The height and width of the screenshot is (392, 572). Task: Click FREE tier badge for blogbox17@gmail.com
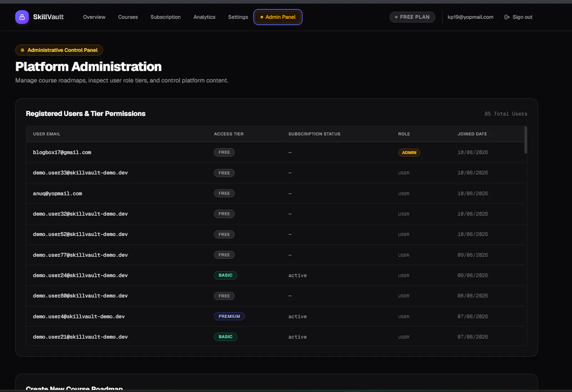(x=224, y=152)
